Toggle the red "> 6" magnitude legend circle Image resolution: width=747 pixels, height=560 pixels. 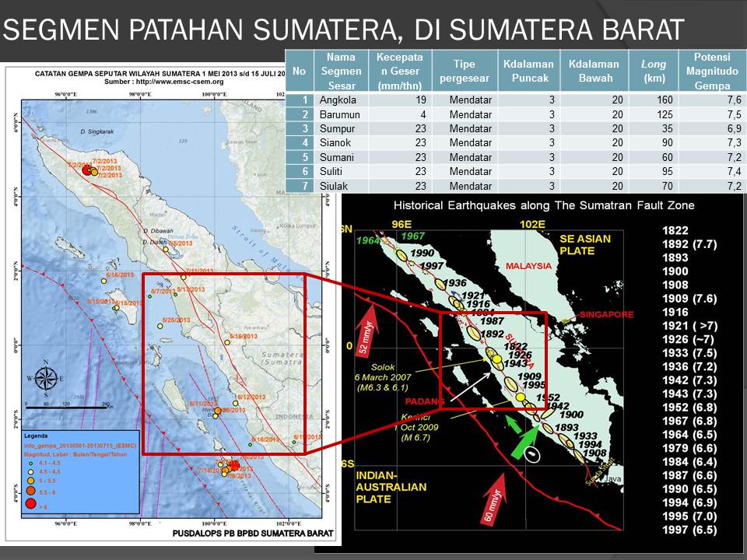point(33,504)
